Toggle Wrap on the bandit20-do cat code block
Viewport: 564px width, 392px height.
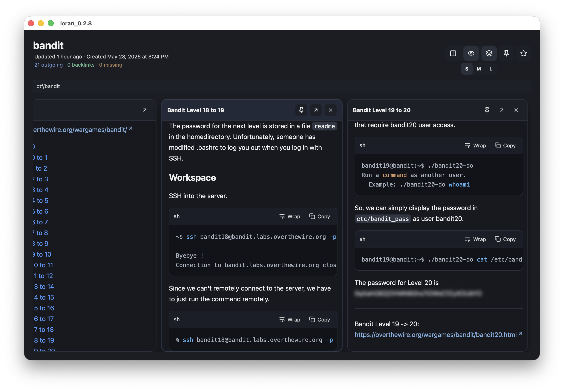pyautogui.click(x=475, y=239)
